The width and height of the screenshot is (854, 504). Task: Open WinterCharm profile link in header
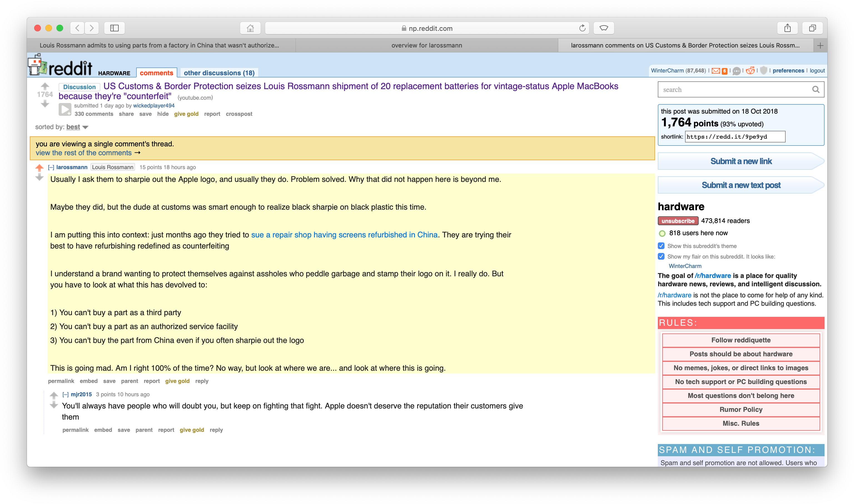667,71
